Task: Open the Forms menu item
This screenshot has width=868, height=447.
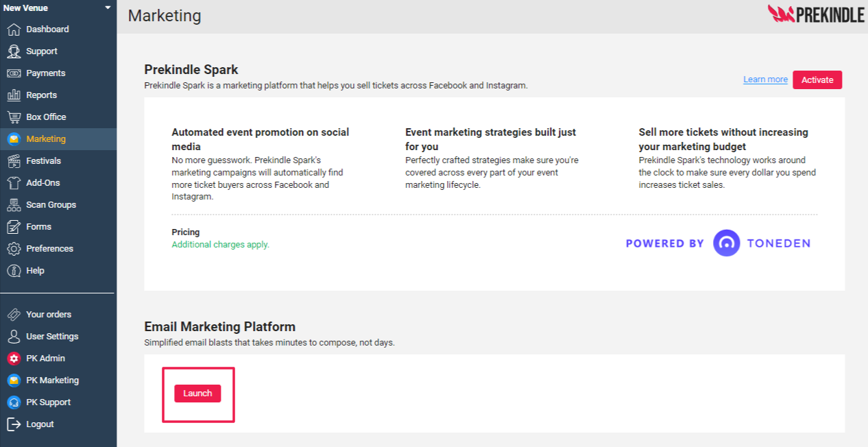Action: (x=38, y=227)
